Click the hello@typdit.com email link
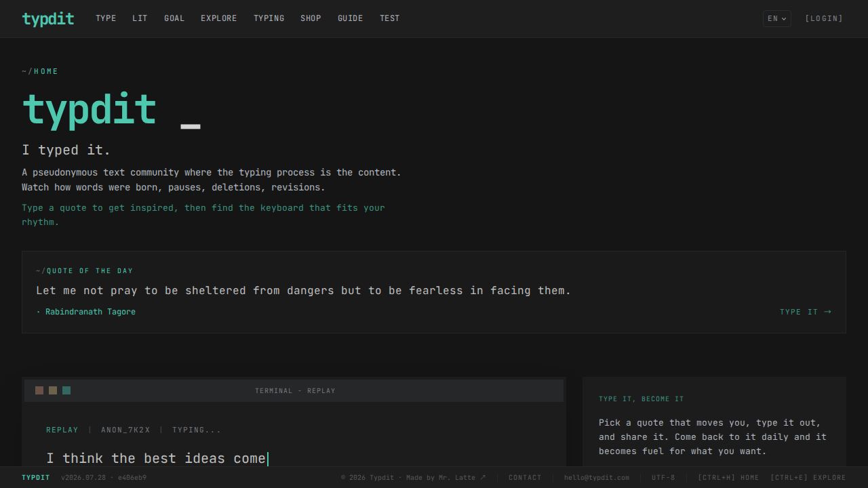The width and height of the screenshot is (868, 488). pos(597,477)
